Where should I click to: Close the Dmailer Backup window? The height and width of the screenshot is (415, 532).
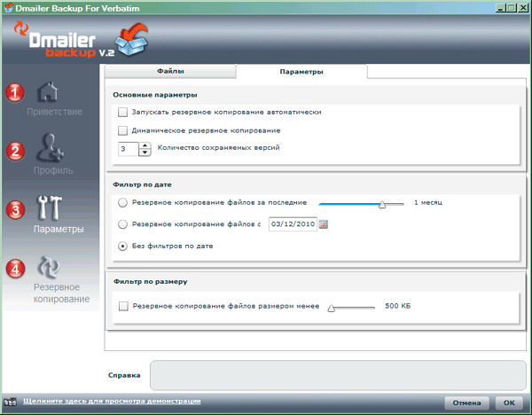point(523,8)
